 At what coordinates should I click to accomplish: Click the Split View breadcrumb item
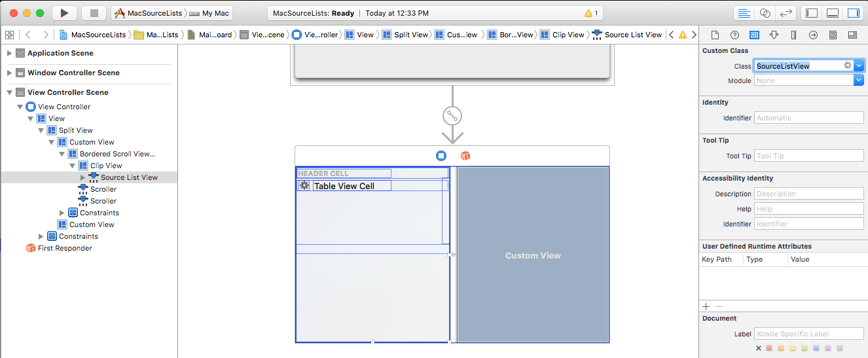point(405,35)
